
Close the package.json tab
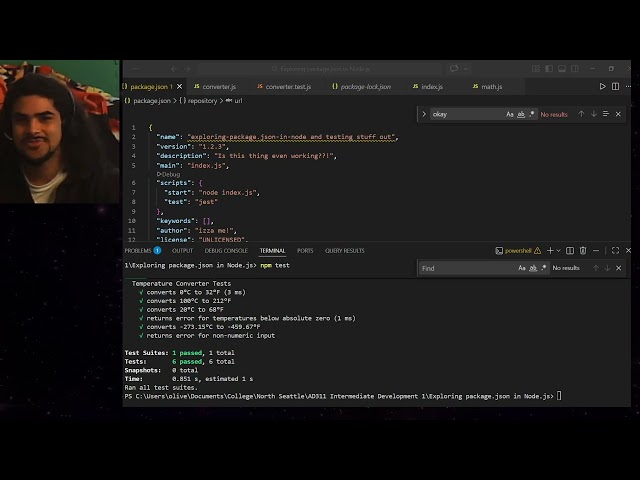coord(179,87)
